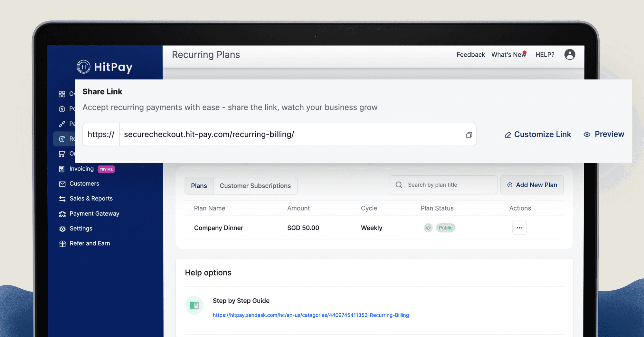Viewport: 644px width, 337px height.
Task: Click the Customize Link button
Action: point(538,135)
